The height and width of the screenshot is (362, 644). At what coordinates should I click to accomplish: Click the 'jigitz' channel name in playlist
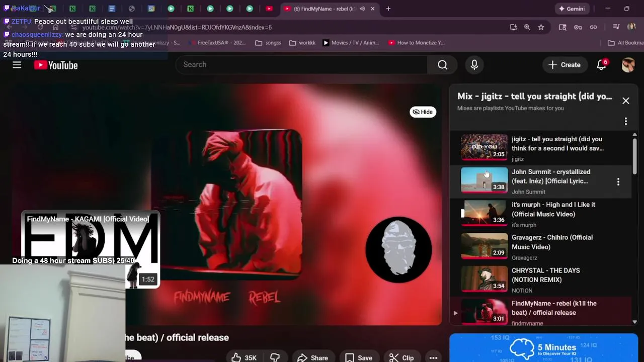518,159
